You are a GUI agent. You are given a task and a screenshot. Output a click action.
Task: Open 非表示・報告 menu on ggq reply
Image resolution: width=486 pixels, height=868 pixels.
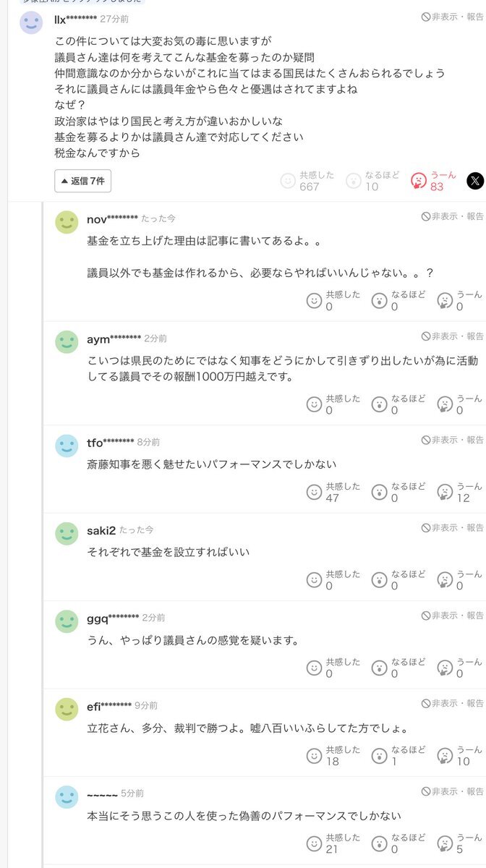[453, 616]
